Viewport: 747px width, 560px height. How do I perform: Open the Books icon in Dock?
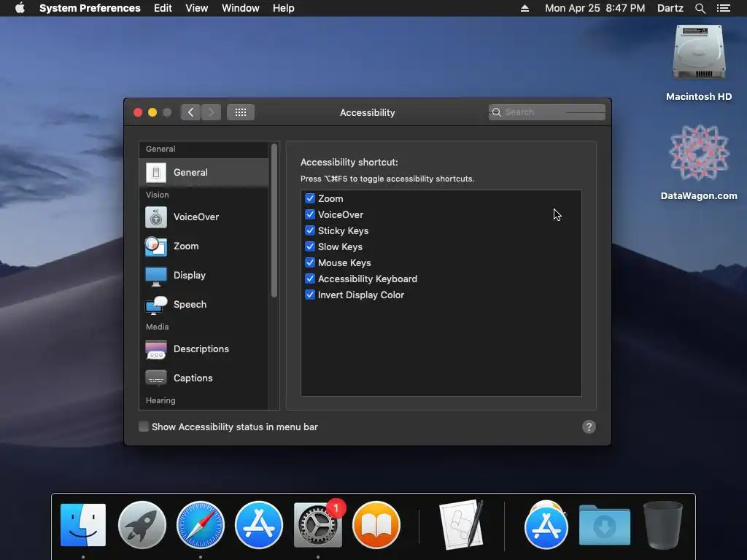point(376,525)
